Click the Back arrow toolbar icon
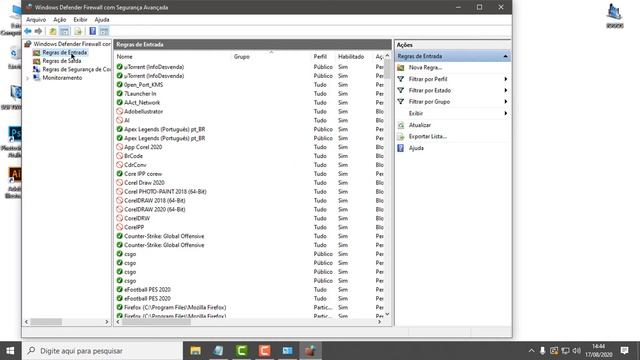Screen dimensions: 640x360 [x=28, y=31]
